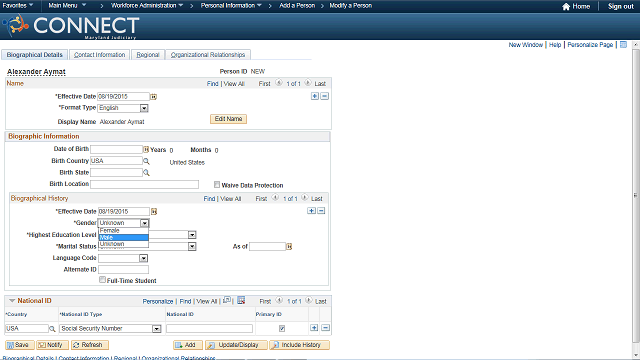Download National ID grid to spreadsheet
640x360 pixels.
[241, 300]
